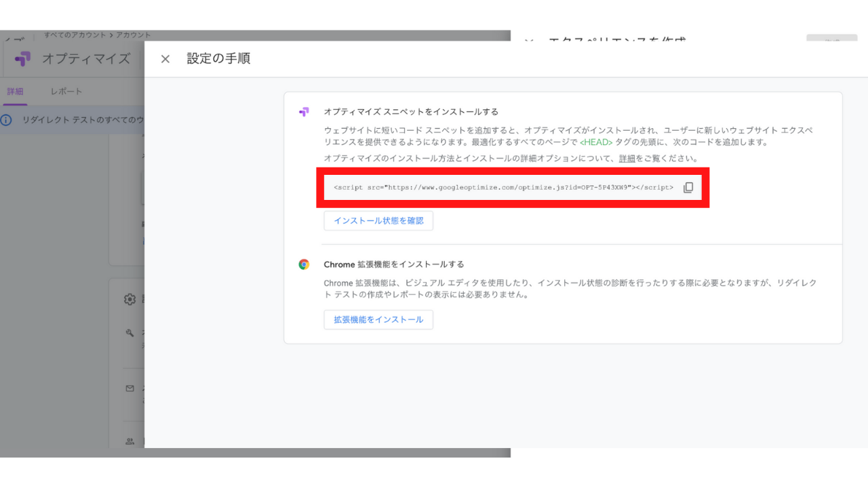868x488 pixels.
Task: Click heading Chrome 拡張機能をインストールする
Action: [x=394, y=264]
